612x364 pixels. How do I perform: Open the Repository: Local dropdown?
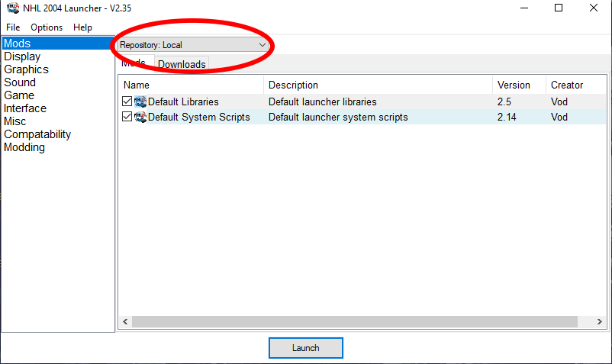click(x=193, y=45)
